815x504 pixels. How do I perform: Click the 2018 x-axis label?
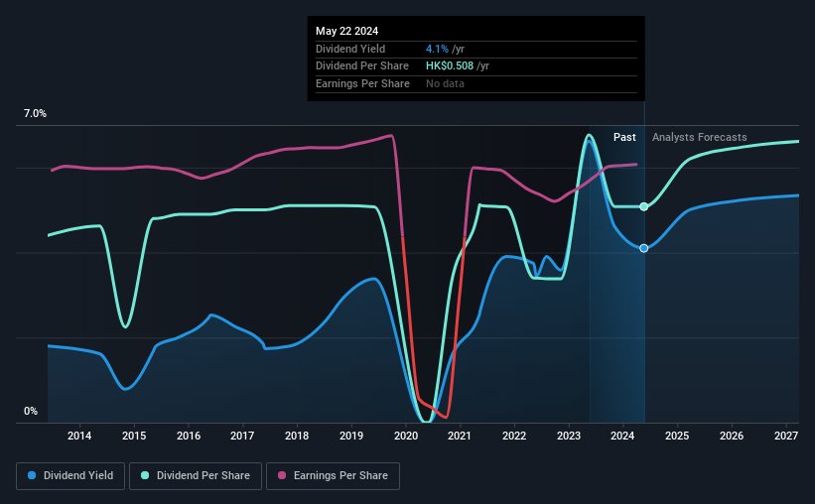click(x=297, y=436)
